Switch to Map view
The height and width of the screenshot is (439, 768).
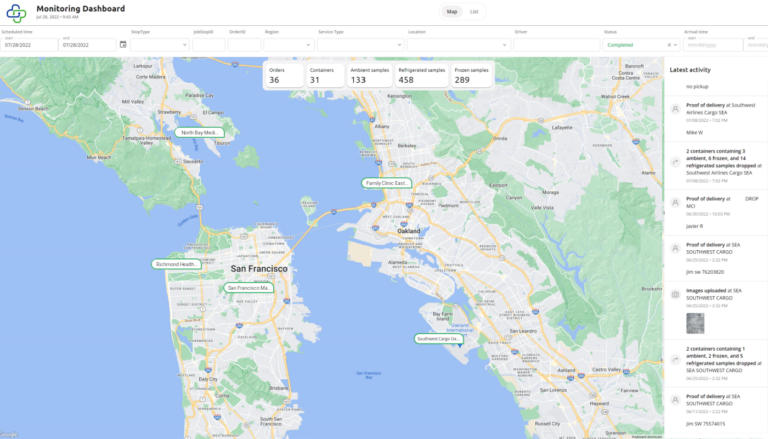click(x=452, y=12)
